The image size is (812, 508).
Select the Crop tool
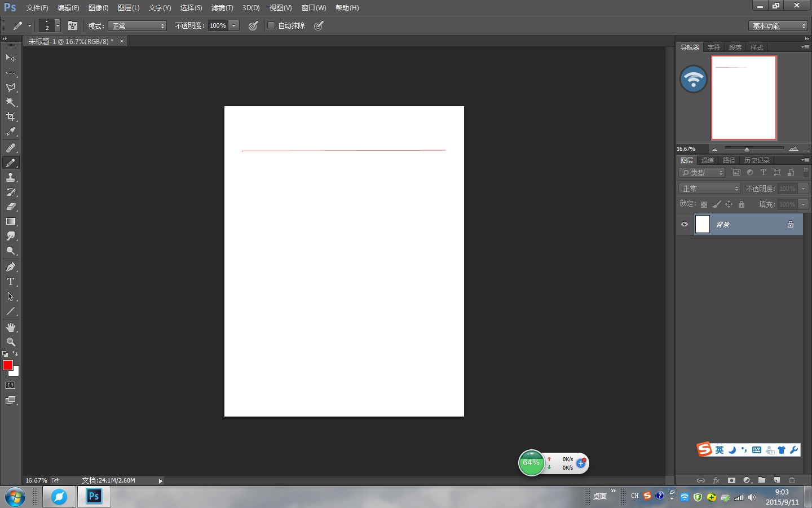(x=11, y=117)
